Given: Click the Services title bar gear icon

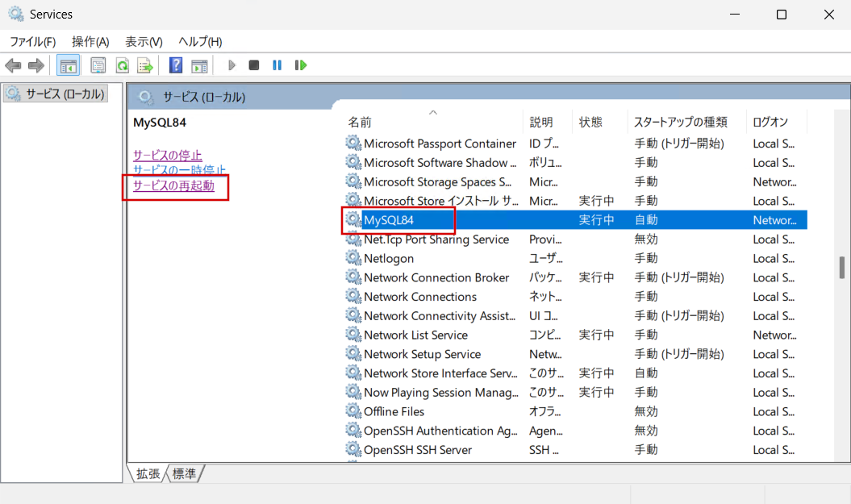Looking at the screenshot, I should point(16,14).
